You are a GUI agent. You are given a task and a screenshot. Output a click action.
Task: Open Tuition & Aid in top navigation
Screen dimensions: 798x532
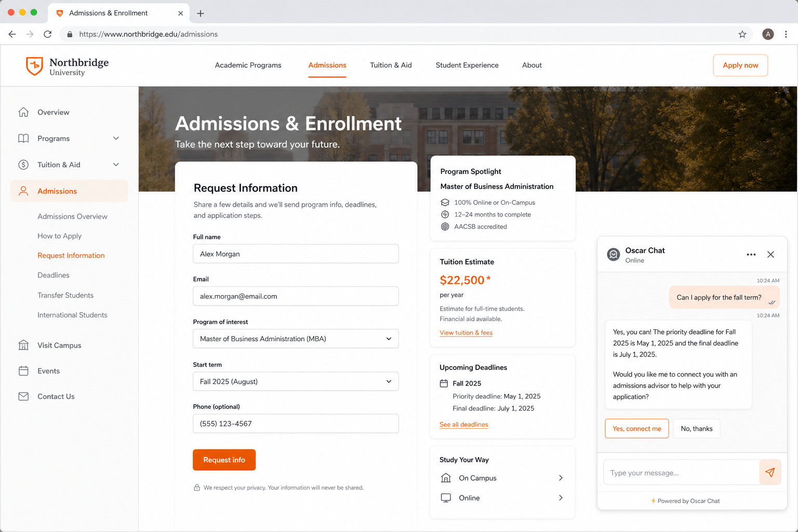(x=391, y=65)
